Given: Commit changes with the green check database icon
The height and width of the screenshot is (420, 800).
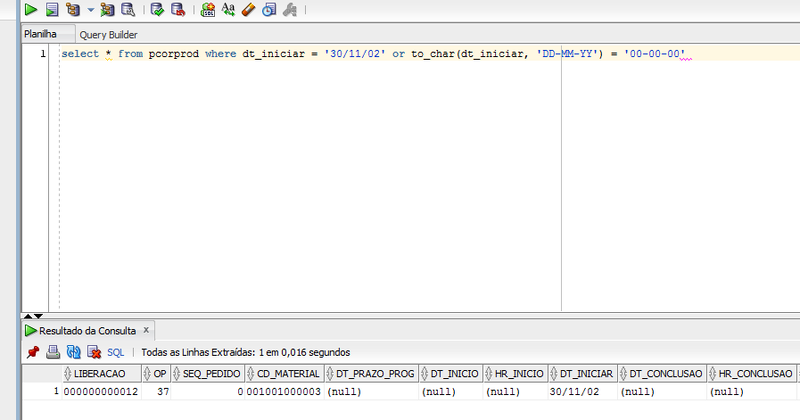Looking at the screenshot, I should pyautogui.click(x=157, y=10).
